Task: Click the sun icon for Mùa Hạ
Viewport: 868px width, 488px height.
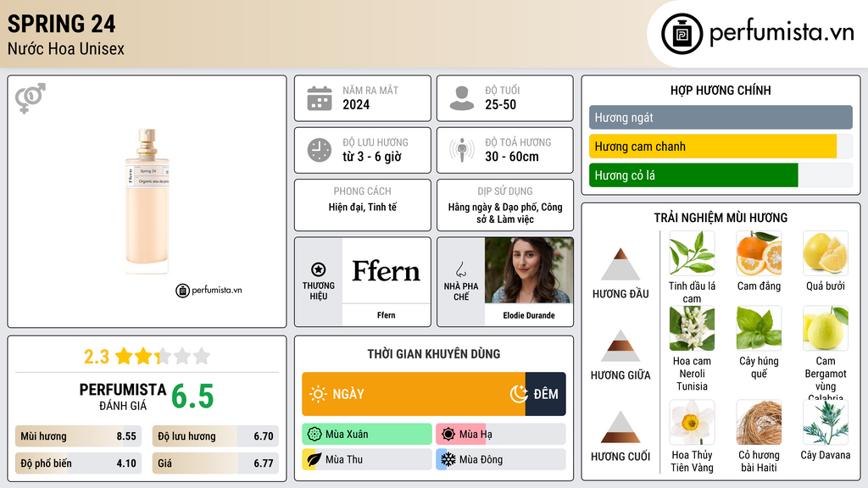Action: tap(448, 435)
